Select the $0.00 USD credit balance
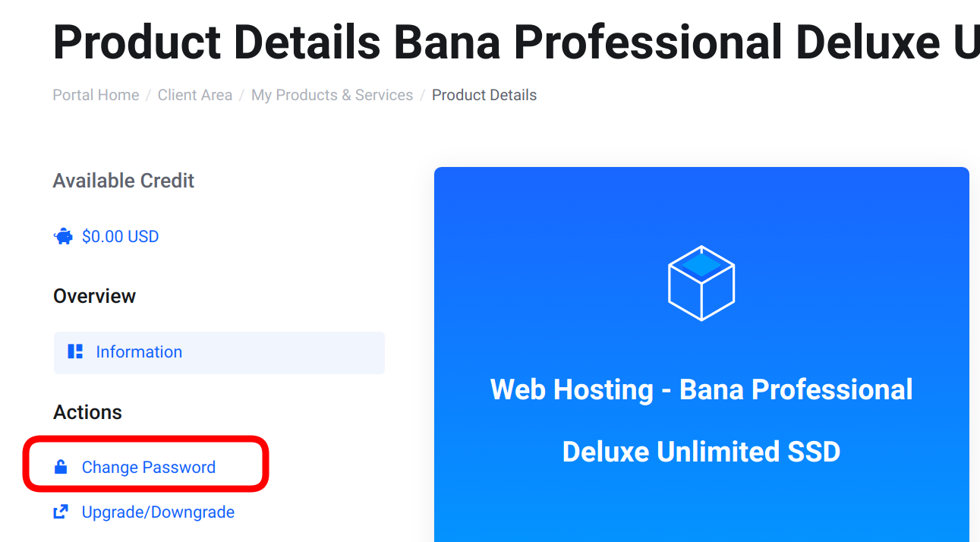The height and width of the screenshot is (542, 980). (x=120, y=237)
